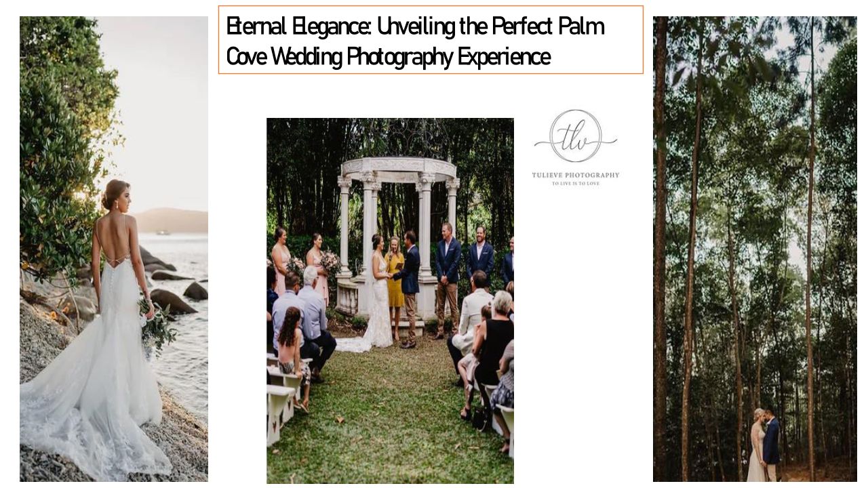Select the tall forest couple photo
This screenshot has height=488, width=868.
pos(755,249)
